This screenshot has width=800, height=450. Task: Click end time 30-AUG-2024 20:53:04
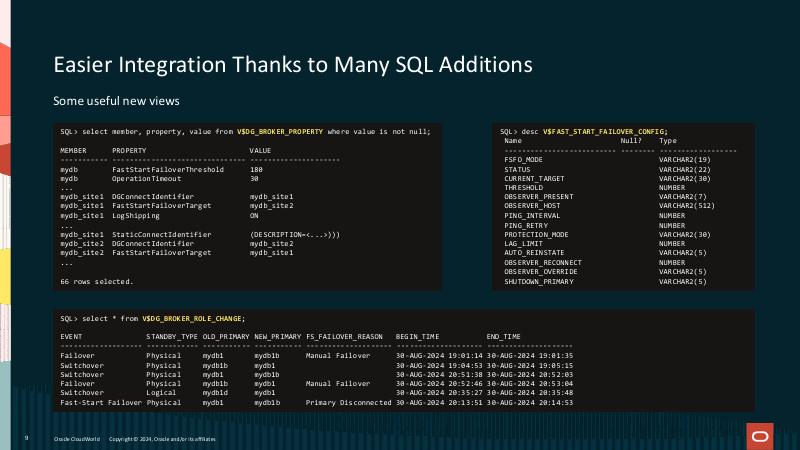530,384
